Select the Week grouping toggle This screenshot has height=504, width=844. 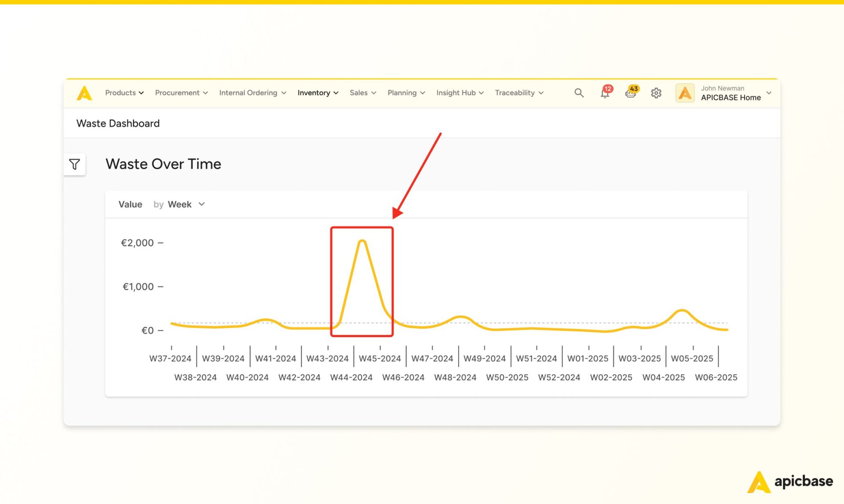[x=184, y=204]
